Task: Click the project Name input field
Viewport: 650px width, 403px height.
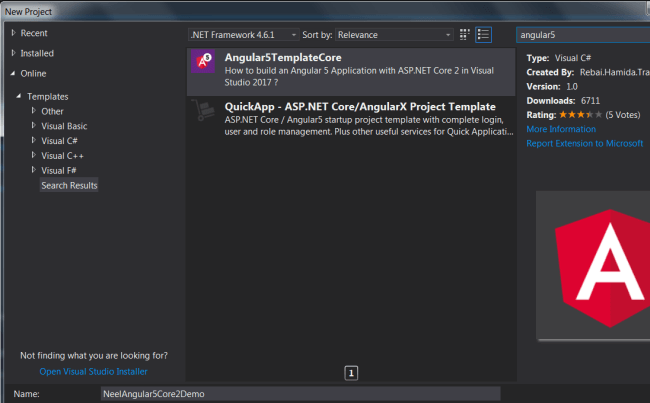Action: (300, 394)
